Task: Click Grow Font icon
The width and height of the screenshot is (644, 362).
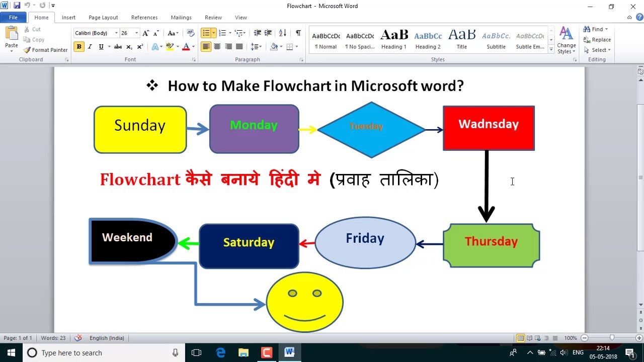Action: point(145,33)
